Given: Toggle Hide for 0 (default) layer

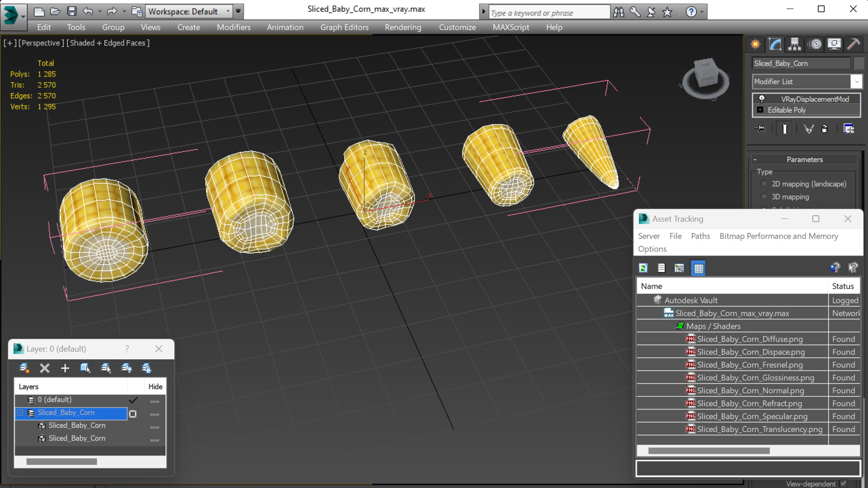Looking at the screenshot, I should pos(155,401).
